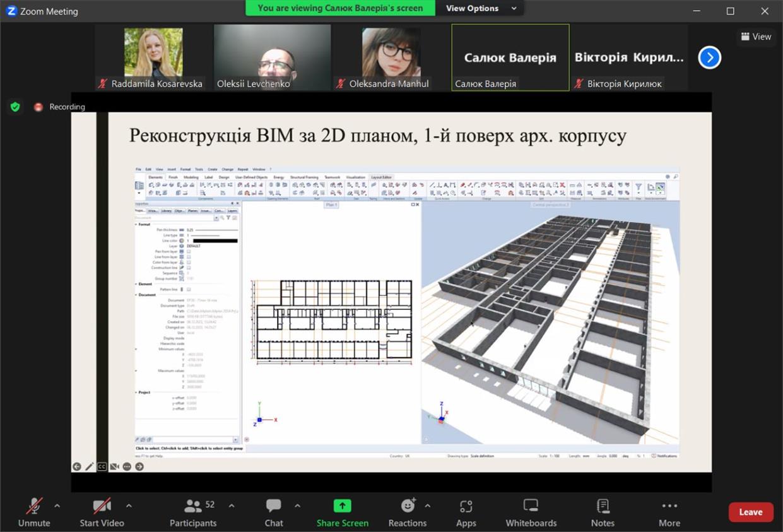
Task: Open the Library tab in side palette
Action: tap(166, 211)
